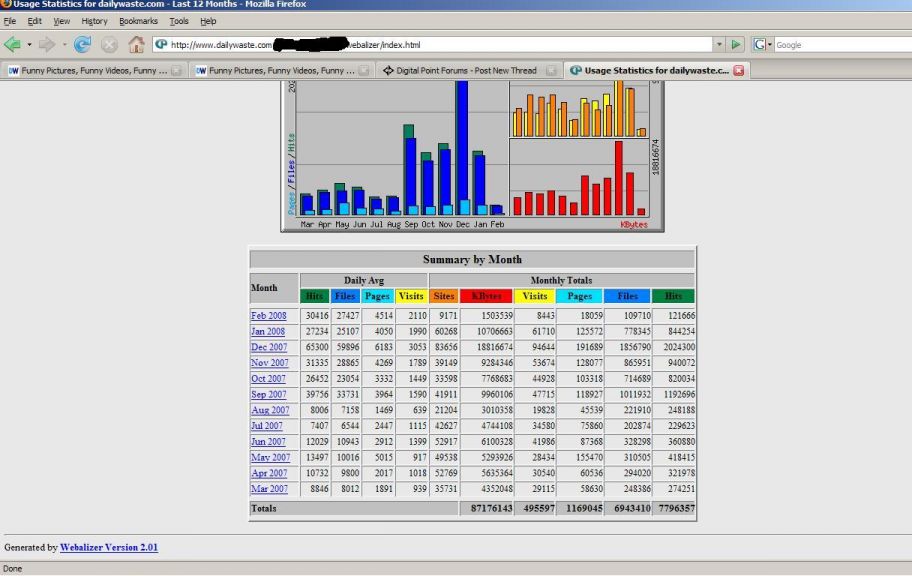Open the Mar 2007 monthly report link

(x=269, y=489)
